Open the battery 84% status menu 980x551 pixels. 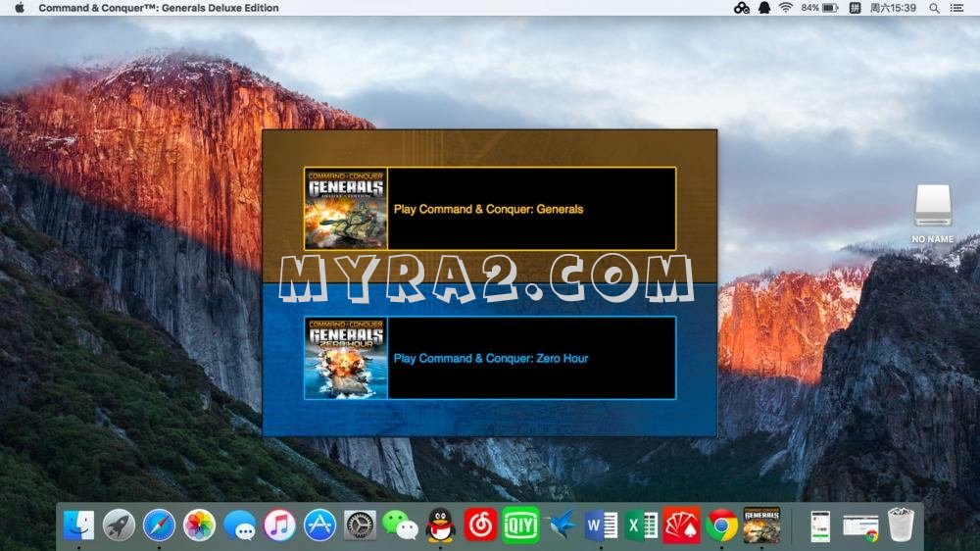pyautogui.click(x=819, y=8)
